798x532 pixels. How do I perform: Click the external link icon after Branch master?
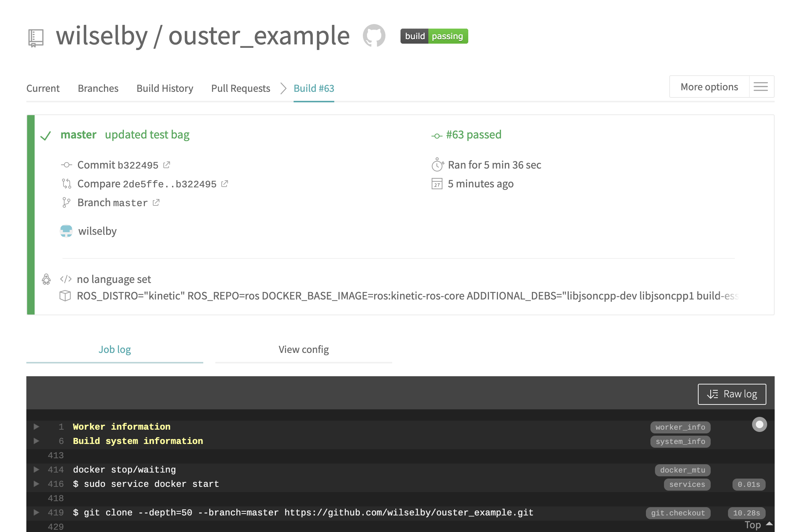click(x=156, y=202)
